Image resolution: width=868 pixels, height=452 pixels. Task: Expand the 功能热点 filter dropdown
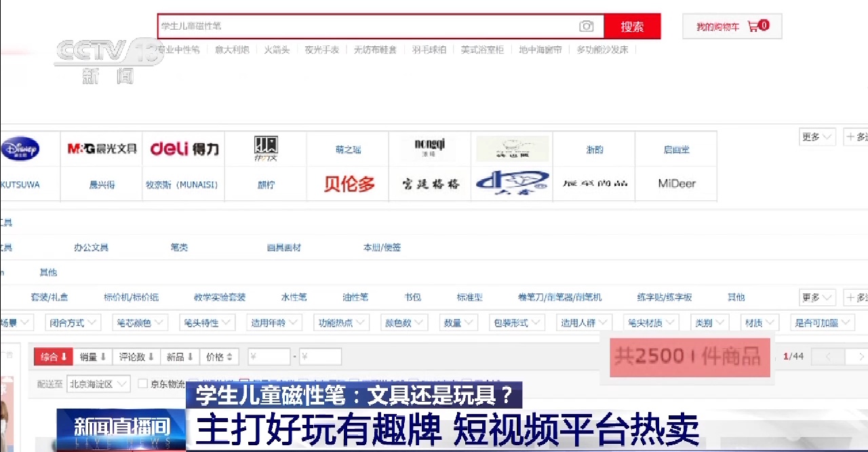[x=341, y=323]
